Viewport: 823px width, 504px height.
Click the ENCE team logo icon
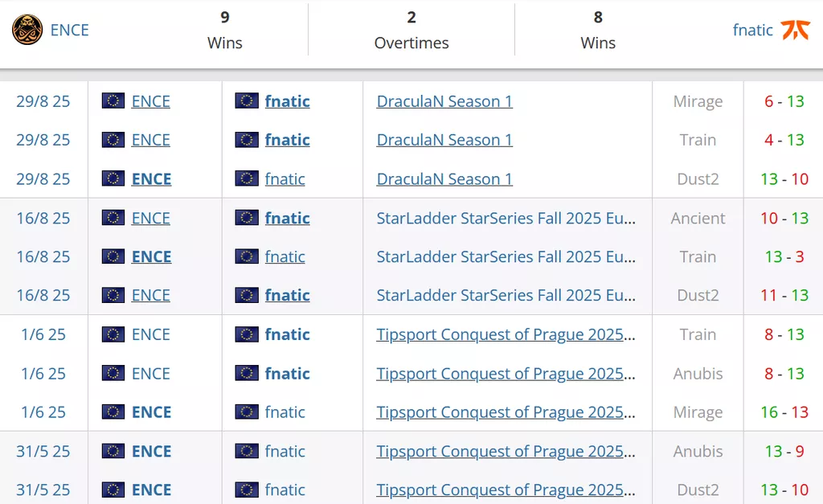coord(27,30)
